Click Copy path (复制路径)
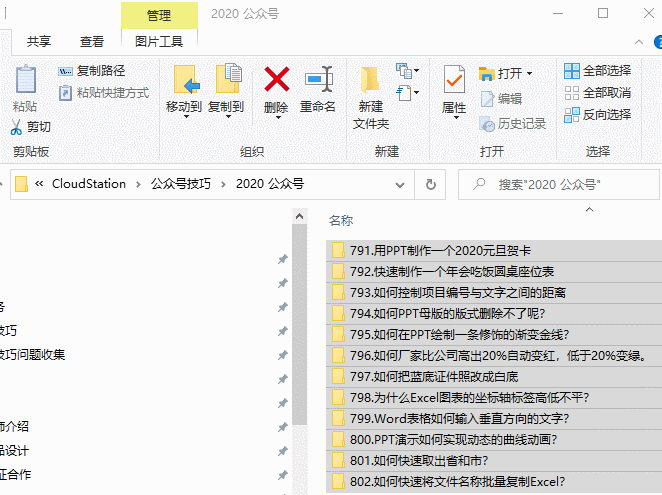 point(92,71)
